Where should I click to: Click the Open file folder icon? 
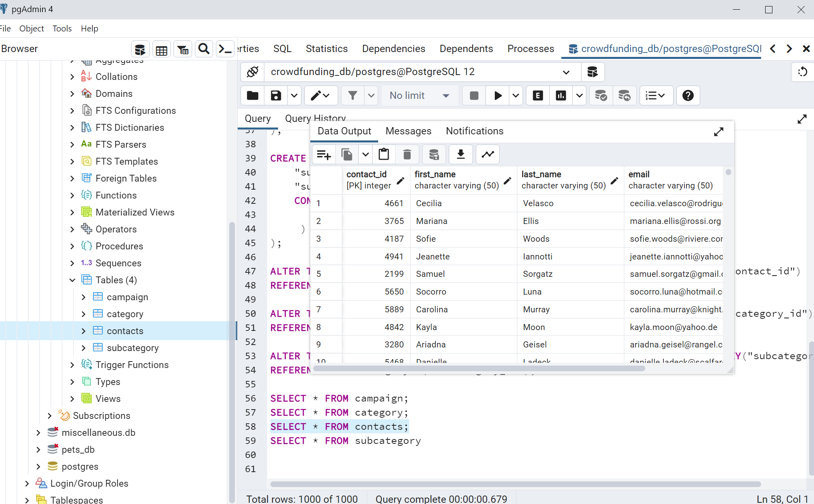(253, 96)
